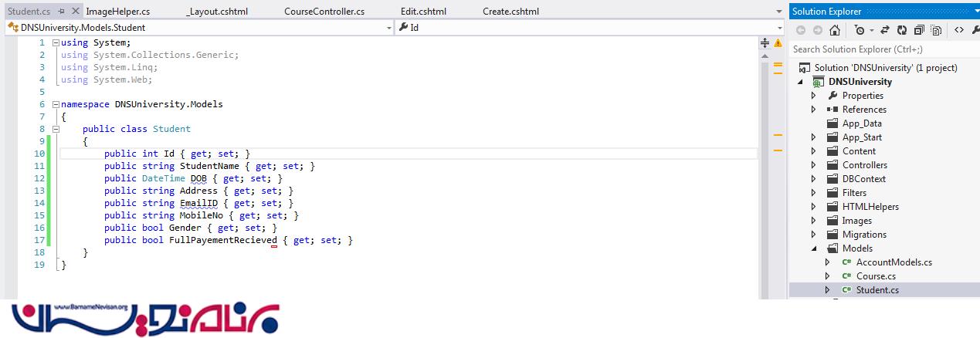Viewport: 980px width, 338px height.
Task: Click the editor split-window handle
Action: [765, 44]
